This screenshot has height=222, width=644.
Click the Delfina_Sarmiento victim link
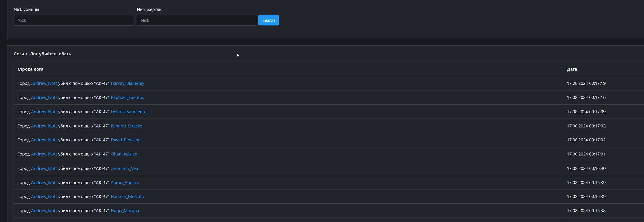129,112
